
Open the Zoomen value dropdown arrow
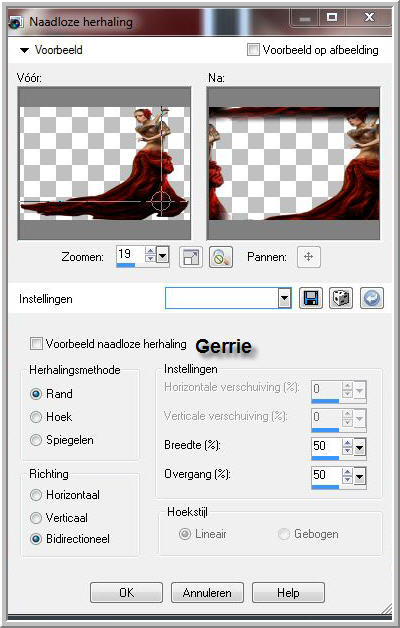[x=162, y=255]
